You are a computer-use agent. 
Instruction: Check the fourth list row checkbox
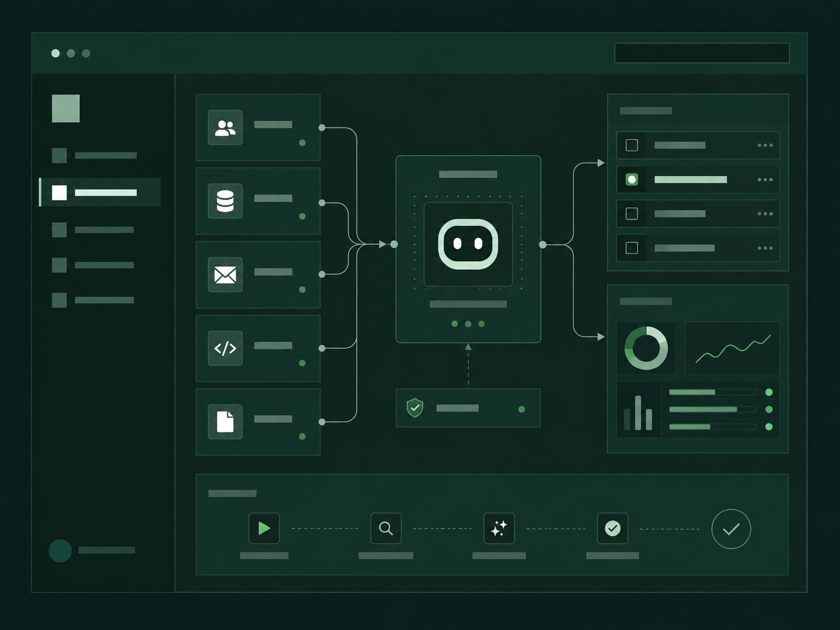pyautogui.click(x=632, y=248)
